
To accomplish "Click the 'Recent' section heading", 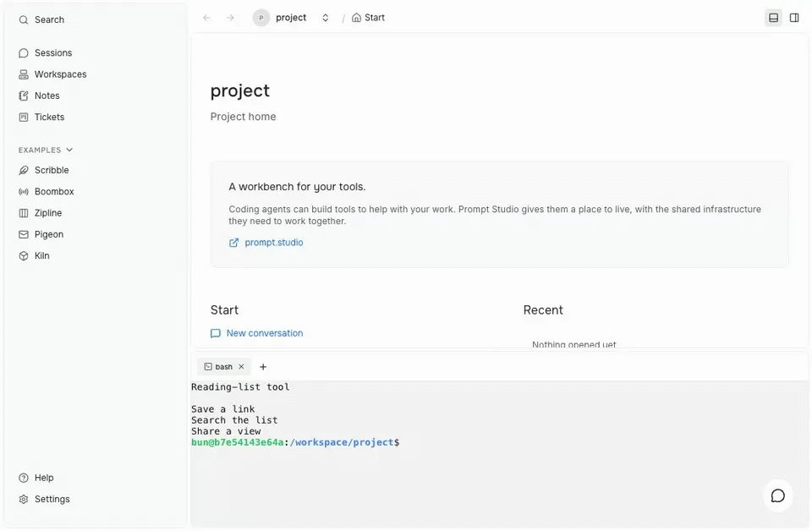I will (543, 310).
